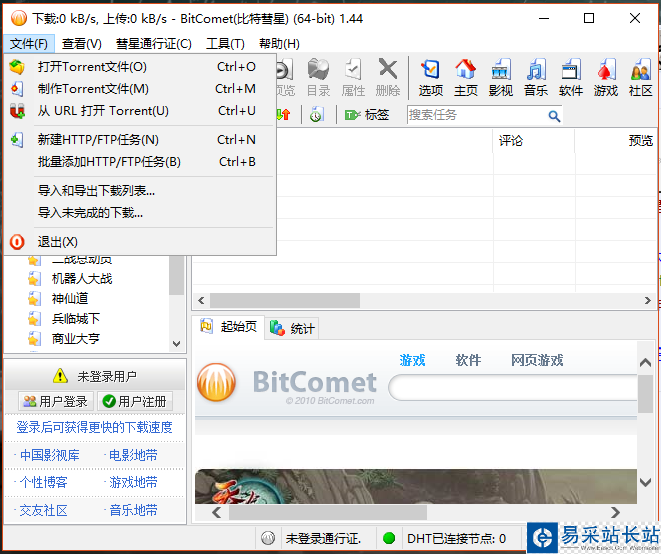Click the start page scroll-down arrow
The height and width of the screenshot is (554, 661).
(x=645, y=482)
